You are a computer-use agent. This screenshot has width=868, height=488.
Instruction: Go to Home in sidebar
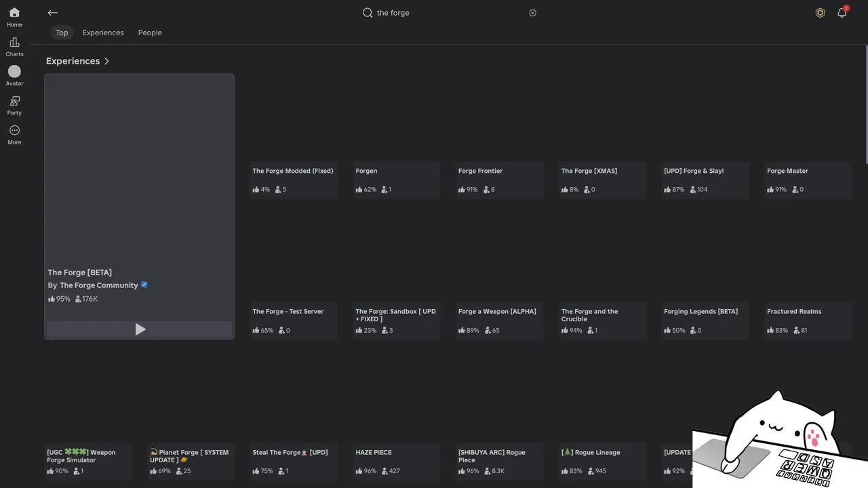[x=14, y=17]
